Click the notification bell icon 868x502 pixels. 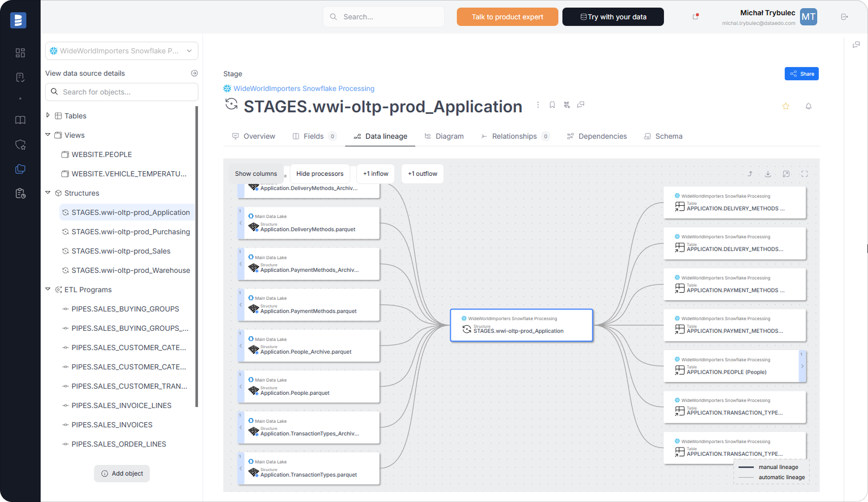point(809,106)
